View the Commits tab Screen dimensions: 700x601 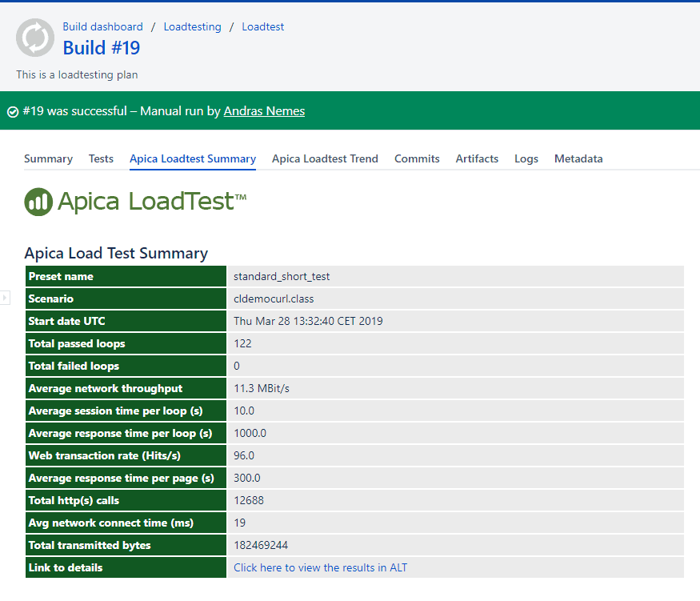[x=417, y=158]
